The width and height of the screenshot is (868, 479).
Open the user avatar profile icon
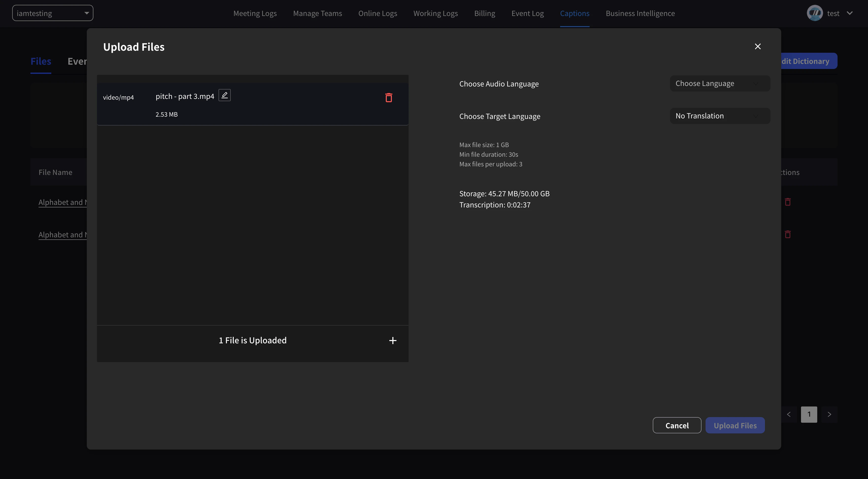point(815,13)
